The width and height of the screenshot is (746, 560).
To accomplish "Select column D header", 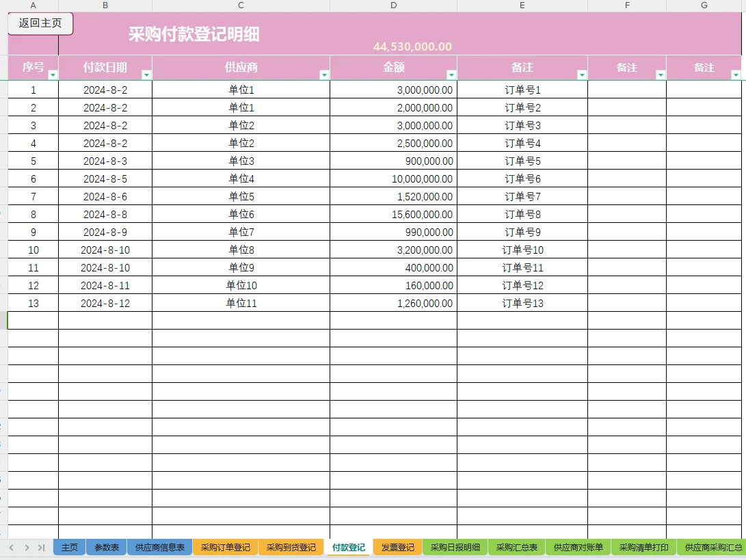I will click(393, 5).
